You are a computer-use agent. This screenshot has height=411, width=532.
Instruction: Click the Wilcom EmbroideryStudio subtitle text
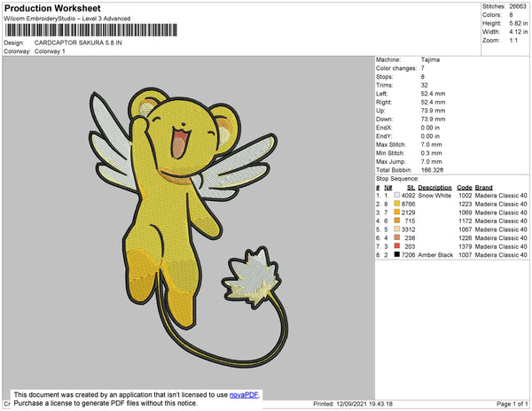[67, 19]
